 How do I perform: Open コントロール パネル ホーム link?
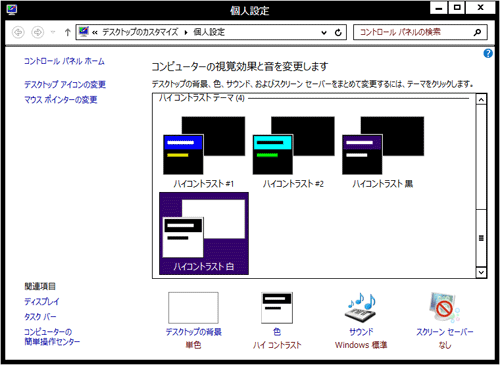coord(64,61)
